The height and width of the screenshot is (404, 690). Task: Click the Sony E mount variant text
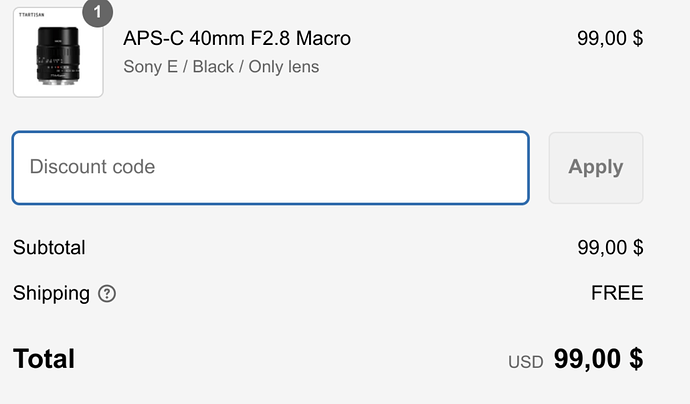pyautogui.click(x=150, y=67)
